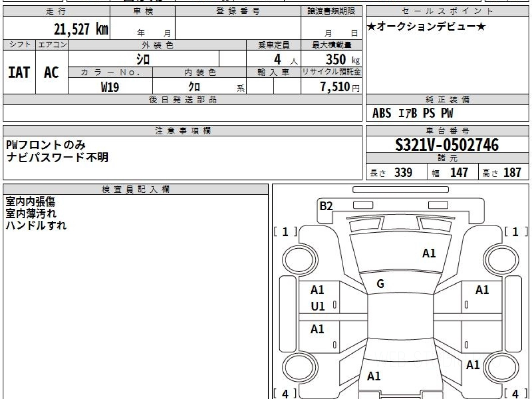Image resolution: width=532 pixels, height=399 pixels.
Task: Click the interior color value クロ
Action: click(194, 87)
